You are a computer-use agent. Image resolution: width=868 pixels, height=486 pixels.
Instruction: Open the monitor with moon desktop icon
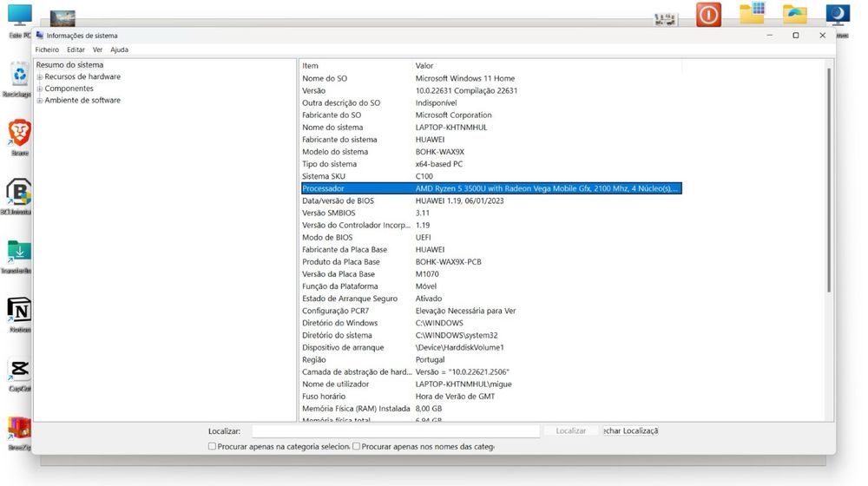pos(838,14)
